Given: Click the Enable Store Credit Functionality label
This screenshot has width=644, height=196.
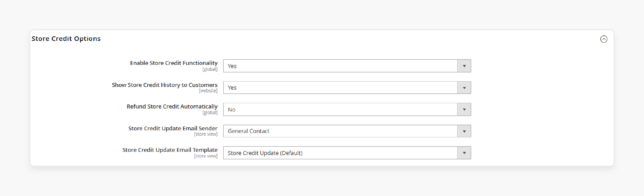Looking at the screenshot, I should 174,63.
